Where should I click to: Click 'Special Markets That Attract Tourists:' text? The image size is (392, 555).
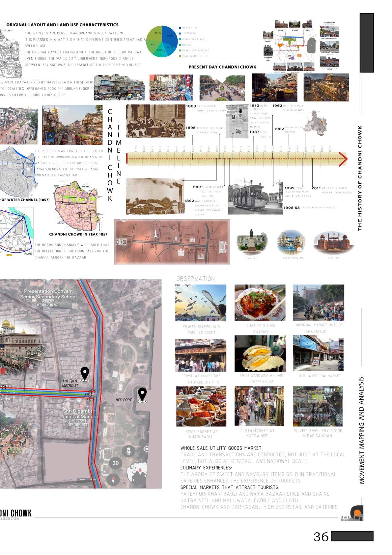(230, 487)
